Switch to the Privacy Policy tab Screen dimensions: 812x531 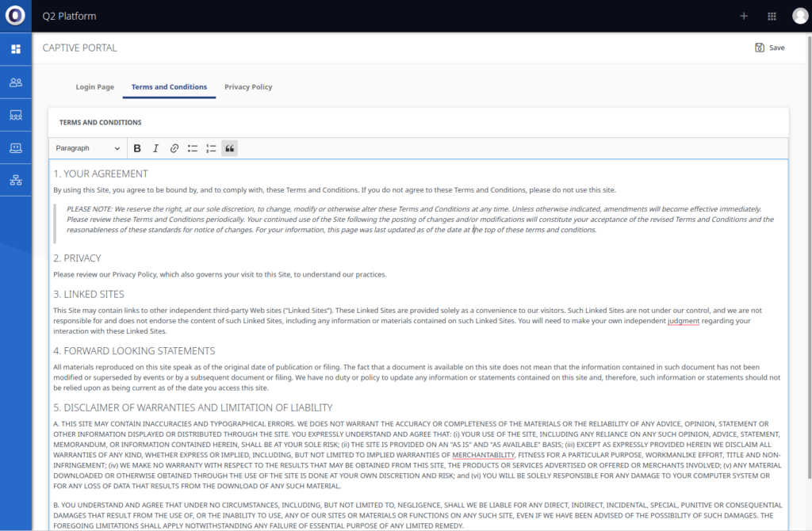248,87
